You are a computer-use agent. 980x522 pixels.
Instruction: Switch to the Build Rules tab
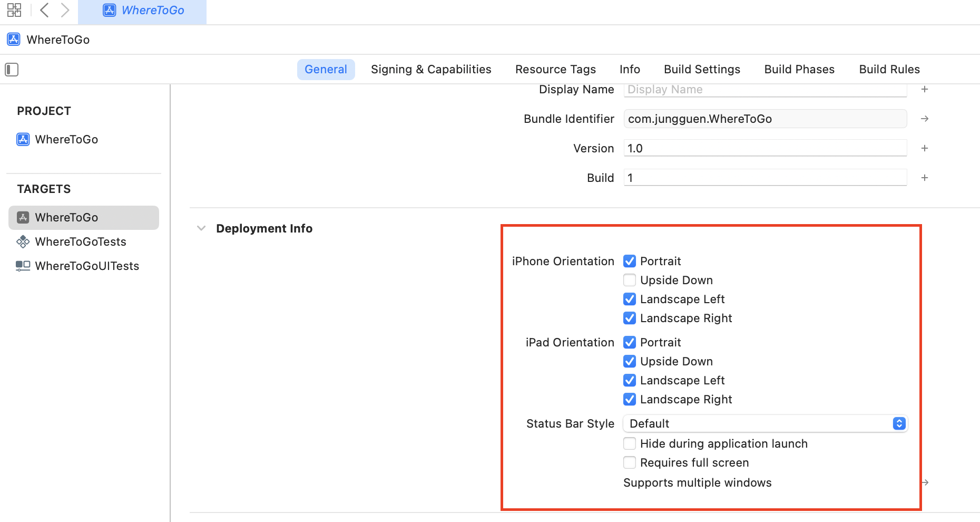[x=889, y=70]
